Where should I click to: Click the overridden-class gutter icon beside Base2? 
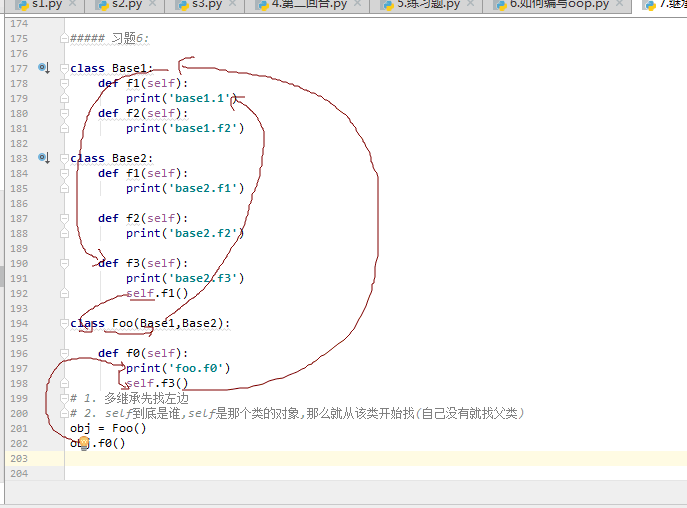[43, 158]
